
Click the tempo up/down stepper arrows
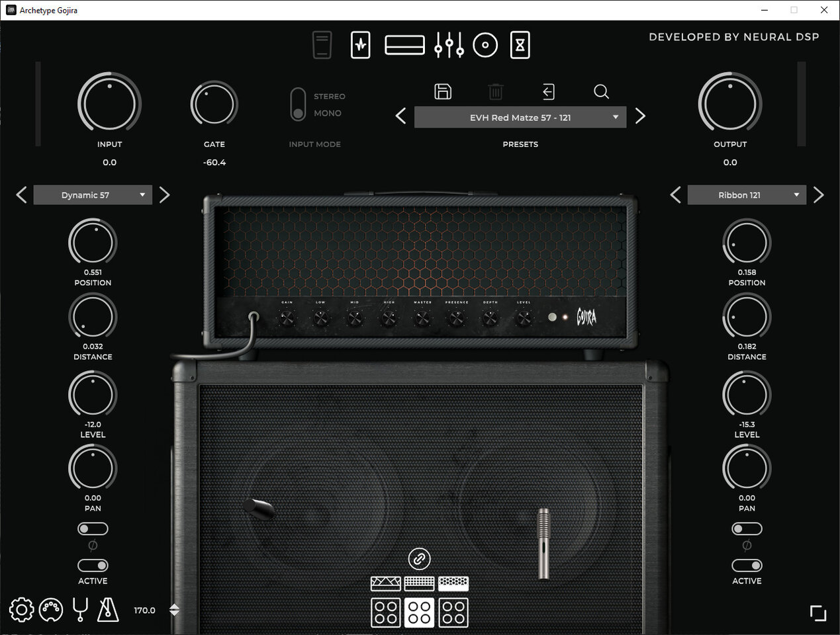pyautogui.click(x=174, y=610)
